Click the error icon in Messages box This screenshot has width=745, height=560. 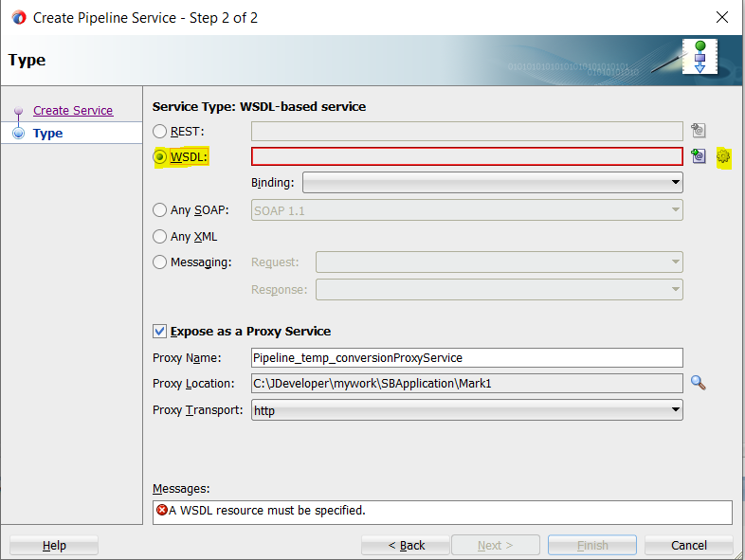[162, 511]
